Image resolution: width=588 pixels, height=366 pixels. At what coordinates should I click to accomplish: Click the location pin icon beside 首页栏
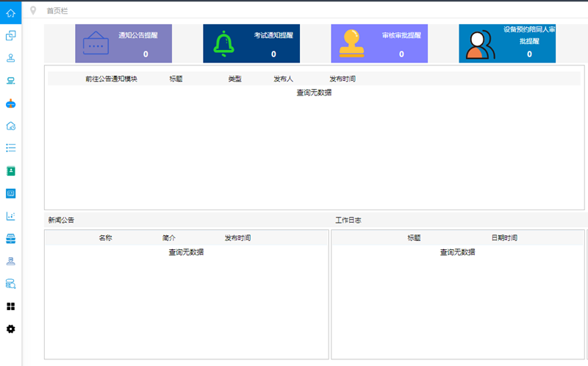(x=33, y=10)
